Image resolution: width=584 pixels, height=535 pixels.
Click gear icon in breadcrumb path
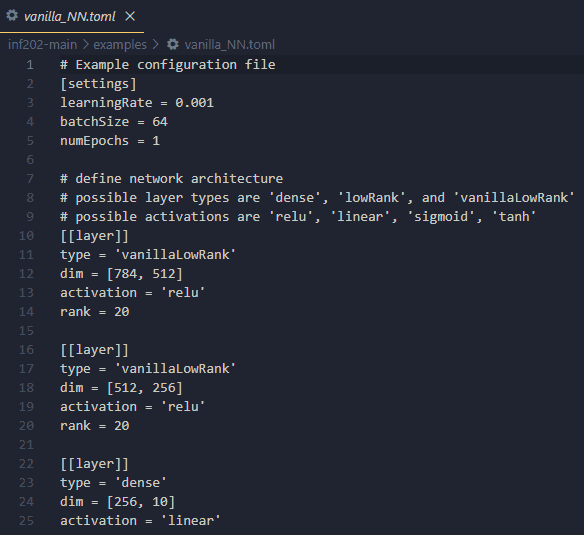click(x=172, y=44)
